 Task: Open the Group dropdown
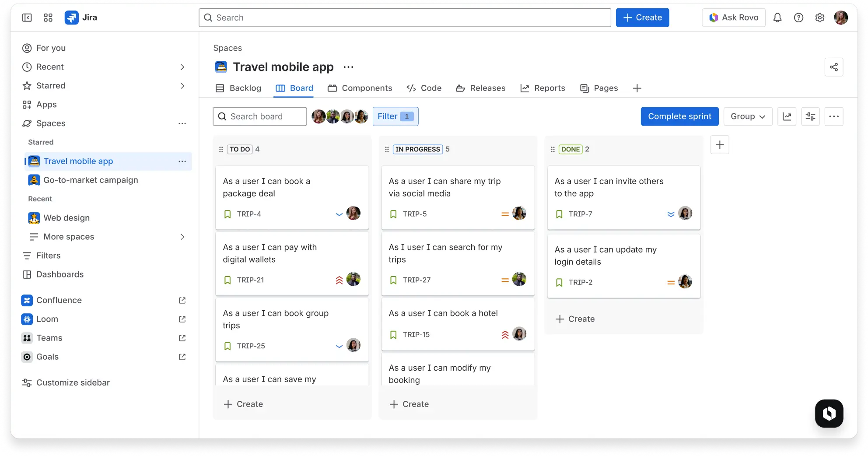pyautogui.click(x=748, y=116)
